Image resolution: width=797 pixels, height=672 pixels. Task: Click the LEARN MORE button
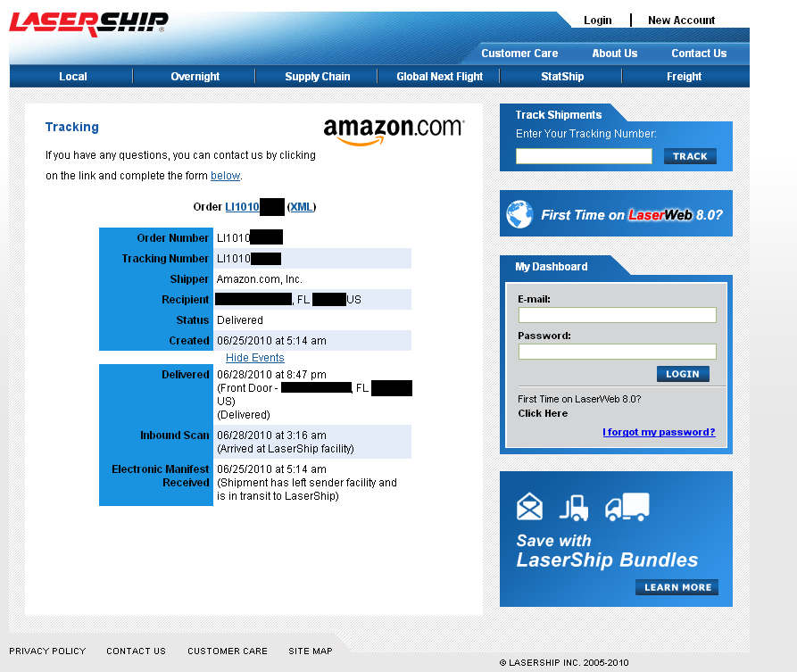[677, 587]
